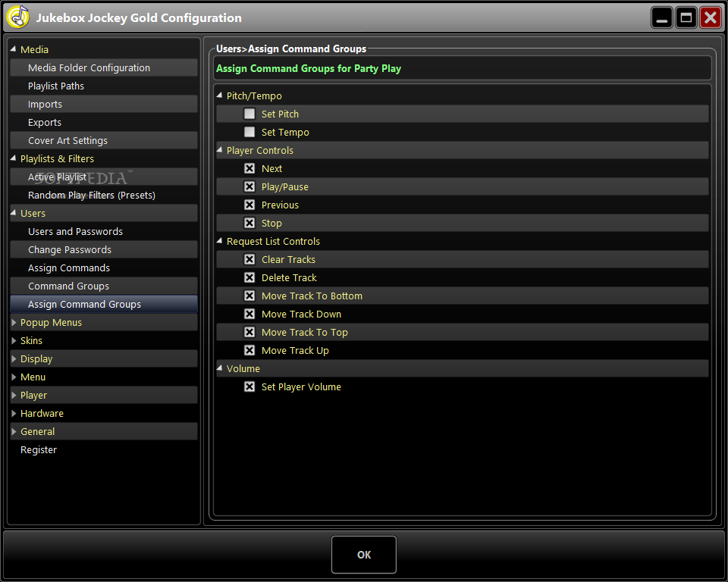The width and height of the screenshot is (728, 582).
Task: Click the Set Pitch label
Action: click(x=280, y=114)
